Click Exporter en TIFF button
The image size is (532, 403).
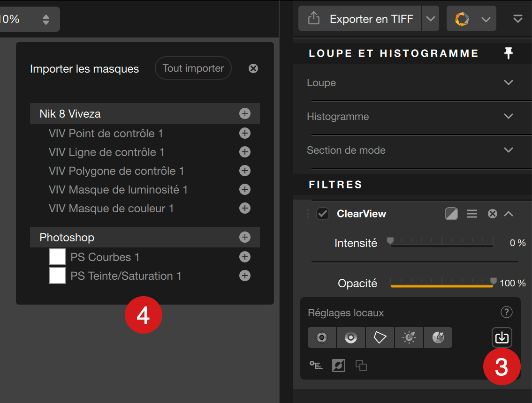point(360,19)
